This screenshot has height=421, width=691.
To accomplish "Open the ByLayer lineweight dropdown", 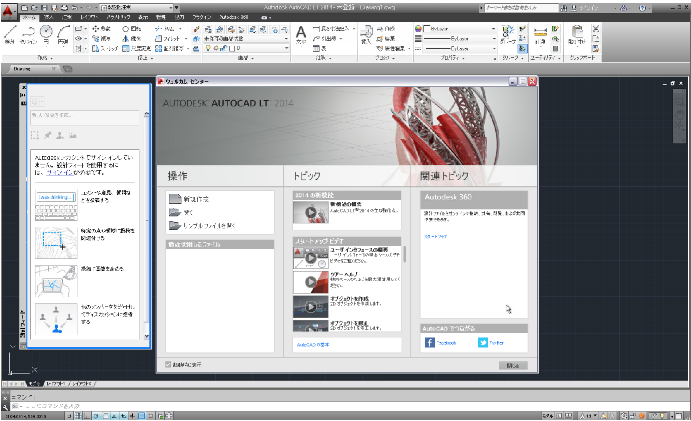I will tap(460, 38).
